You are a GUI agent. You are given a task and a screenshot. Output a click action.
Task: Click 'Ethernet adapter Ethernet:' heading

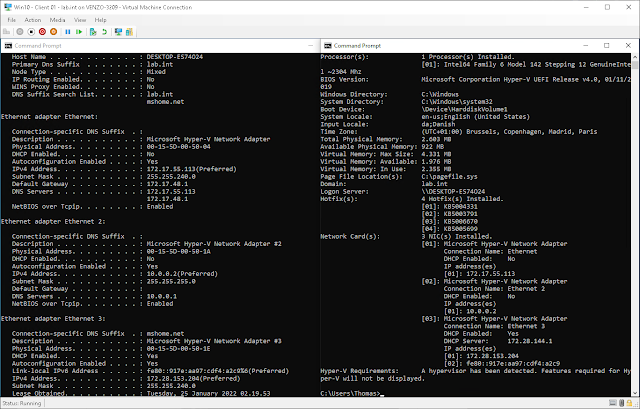[49, 117]
